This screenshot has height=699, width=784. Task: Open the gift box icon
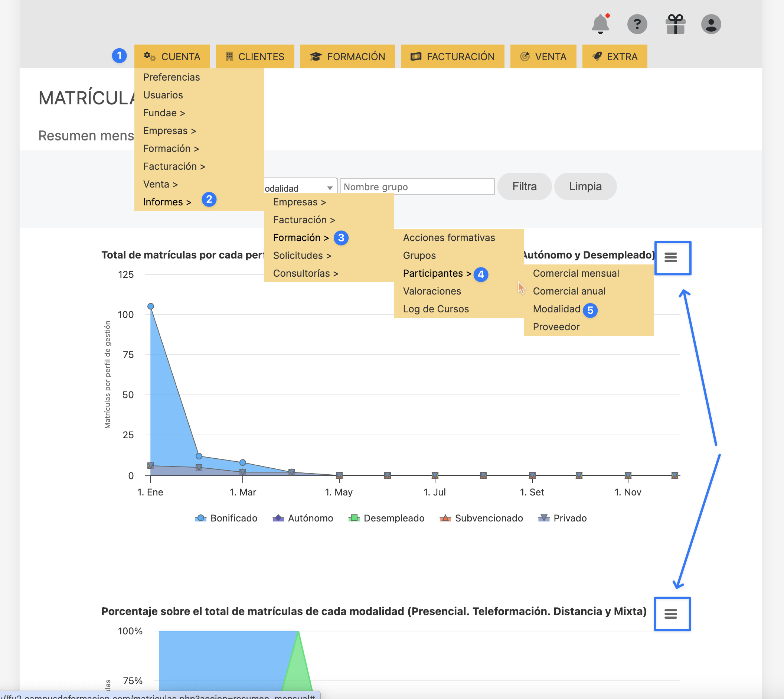tap(675, 24)
